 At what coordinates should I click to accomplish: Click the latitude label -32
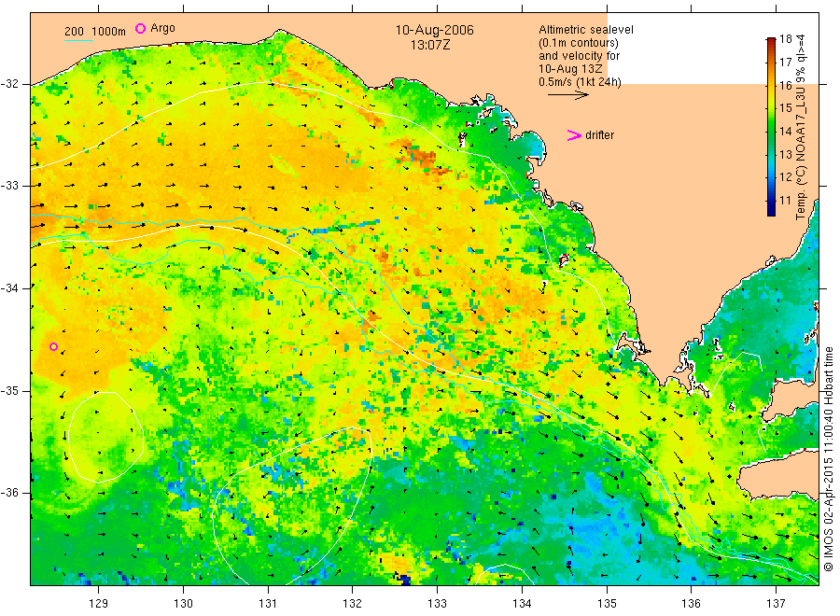tap(9, 84)
